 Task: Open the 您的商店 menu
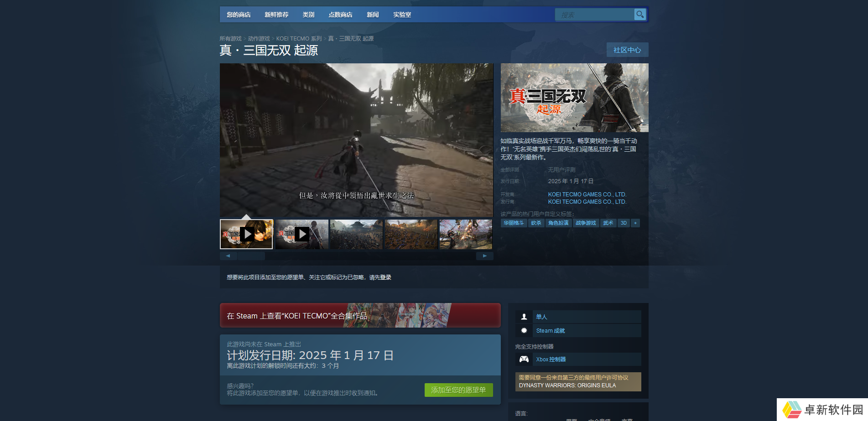point(239,15)
